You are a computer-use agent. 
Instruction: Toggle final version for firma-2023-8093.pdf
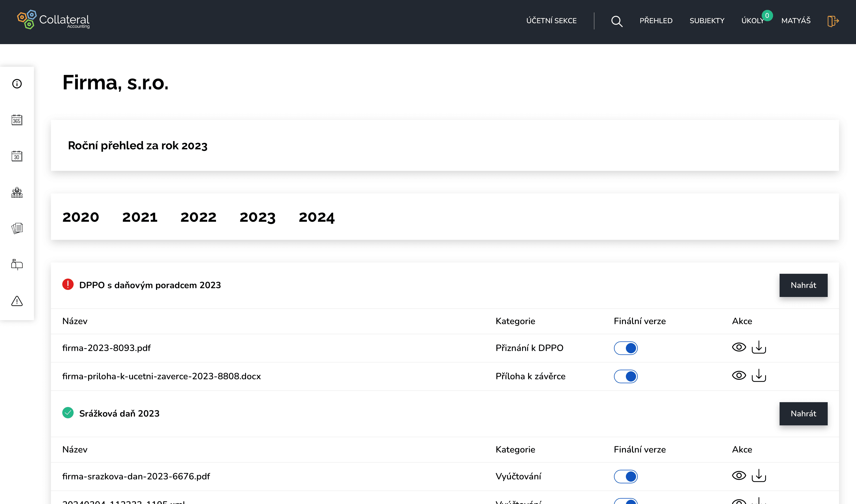(x=626, y=348)
